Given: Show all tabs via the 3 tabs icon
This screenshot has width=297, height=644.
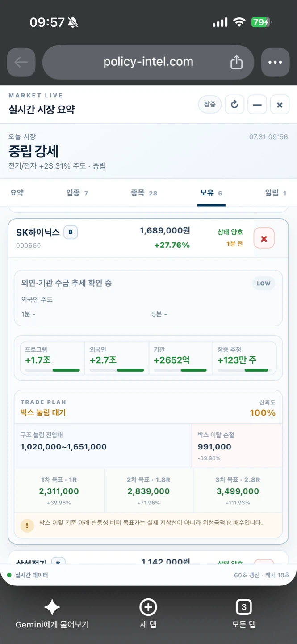Looking at the screenshot, I should (x=244, y=607).
